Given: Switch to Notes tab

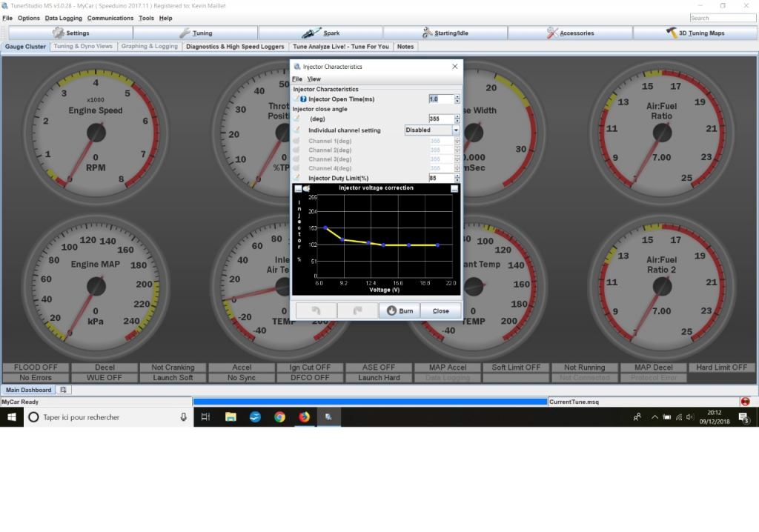Looking at the screenshot, I should click(405, 47).
